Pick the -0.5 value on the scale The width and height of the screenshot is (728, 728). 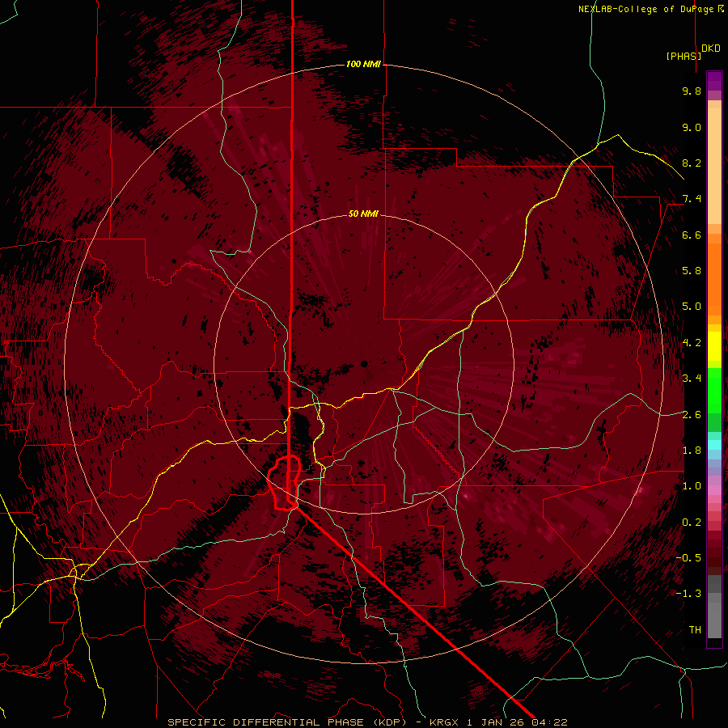tap(688, 558)
